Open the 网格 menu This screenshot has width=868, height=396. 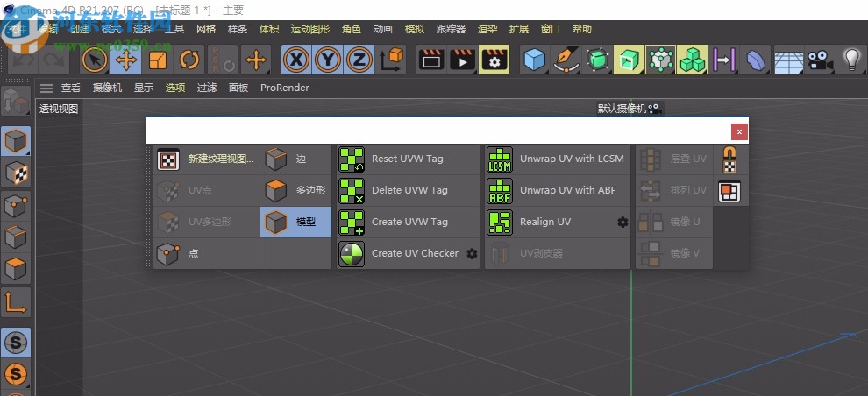click(x=206, y=29)
